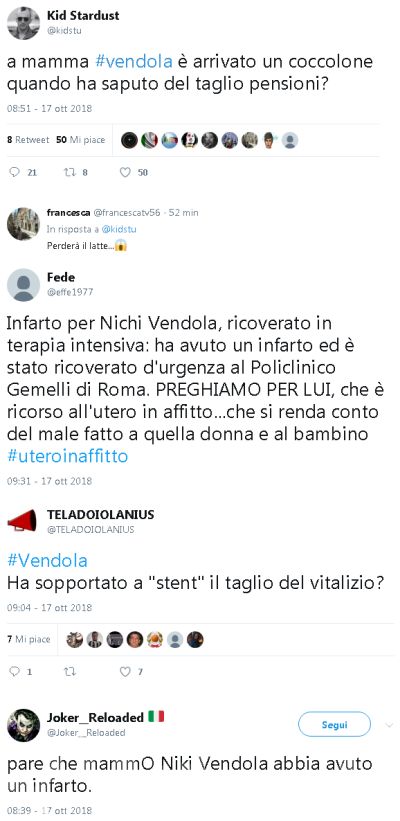Expand dropdown chevron next to Segui

(x=388, y=725)
